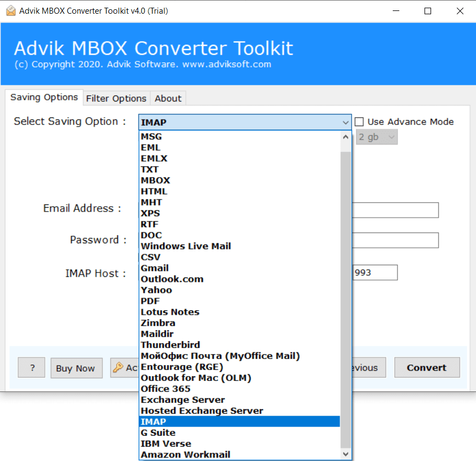Switch to the Filter Options tab
This screenshot has width=476, height=461.
point(116,99)
